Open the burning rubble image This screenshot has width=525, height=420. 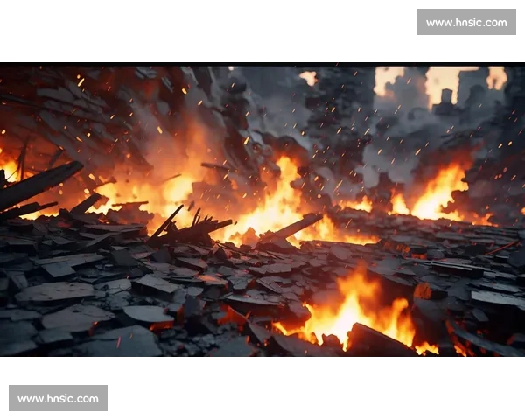(262, 210)
